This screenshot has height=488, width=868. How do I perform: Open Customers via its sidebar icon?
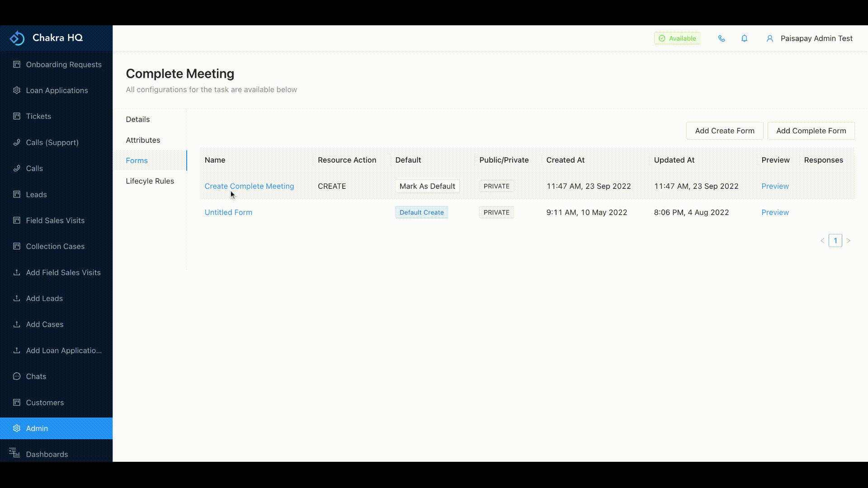pyautogui.click(x=16, y=402)
